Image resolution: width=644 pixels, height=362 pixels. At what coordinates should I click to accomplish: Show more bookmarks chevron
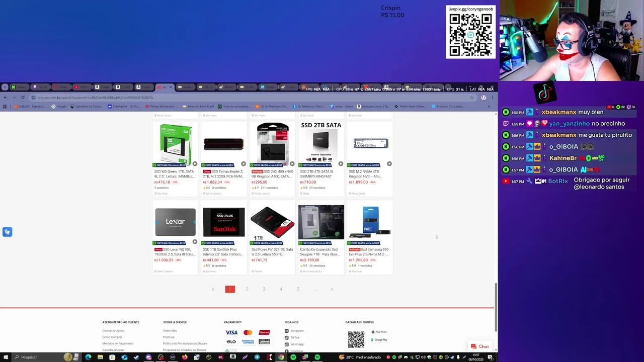pos(489,107)
